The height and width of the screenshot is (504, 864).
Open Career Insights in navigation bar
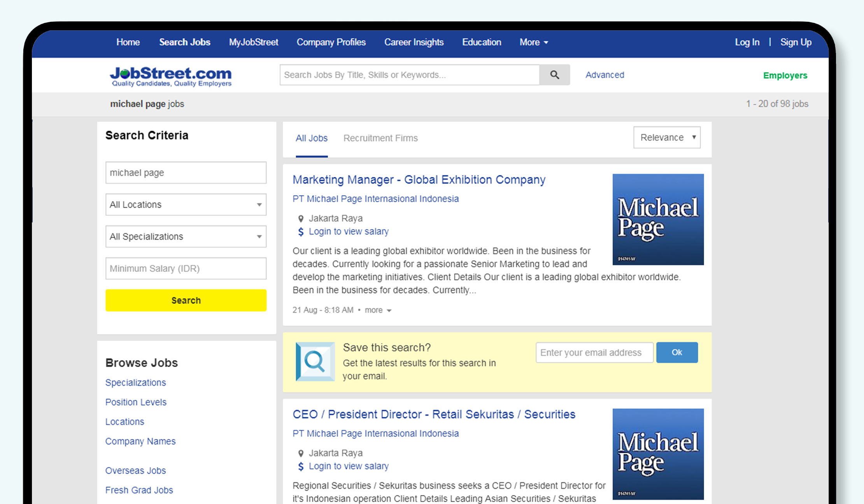coord(414,42)
